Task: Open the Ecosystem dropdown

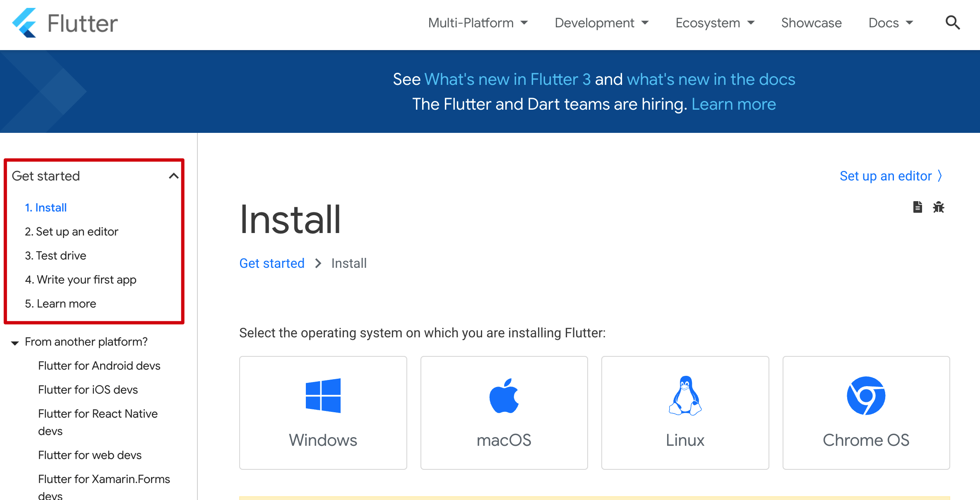Action: pos(715,23)
